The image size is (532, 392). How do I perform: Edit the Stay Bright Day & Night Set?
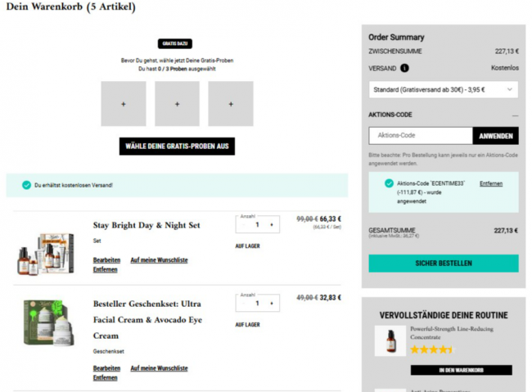point(106,260)
